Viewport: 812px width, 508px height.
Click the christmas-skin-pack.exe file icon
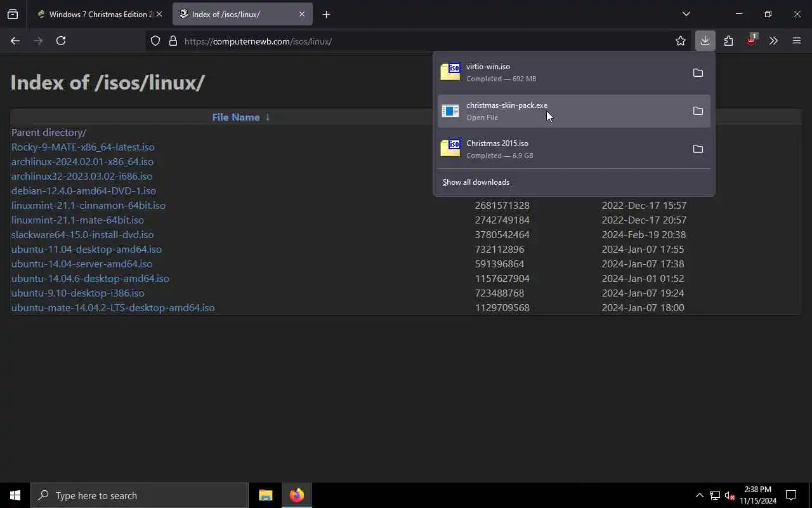450,111
